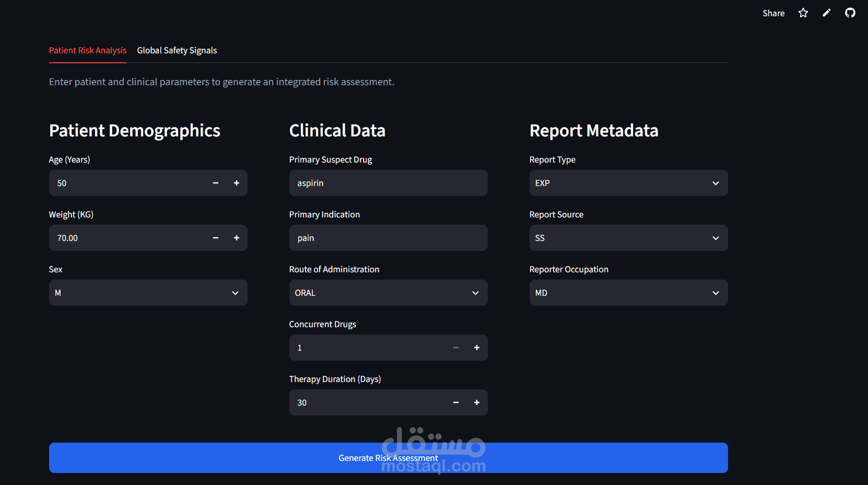Image resolution: width=868 pixels, height=485 pixels.
Task: Click the Weight (KG) label
Action: 71,214
